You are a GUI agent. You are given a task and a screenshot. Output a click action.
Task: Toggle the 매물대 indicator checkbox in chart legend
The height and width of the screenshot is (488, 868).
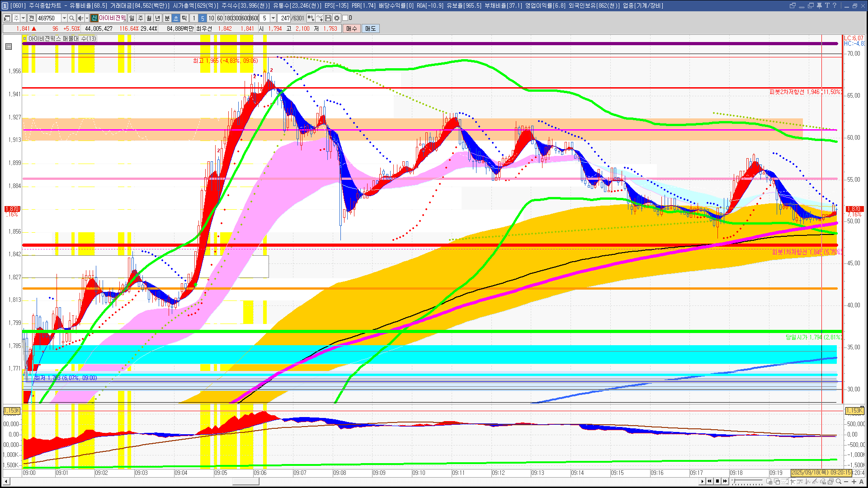pyautogui.click(x=25, y=39)
